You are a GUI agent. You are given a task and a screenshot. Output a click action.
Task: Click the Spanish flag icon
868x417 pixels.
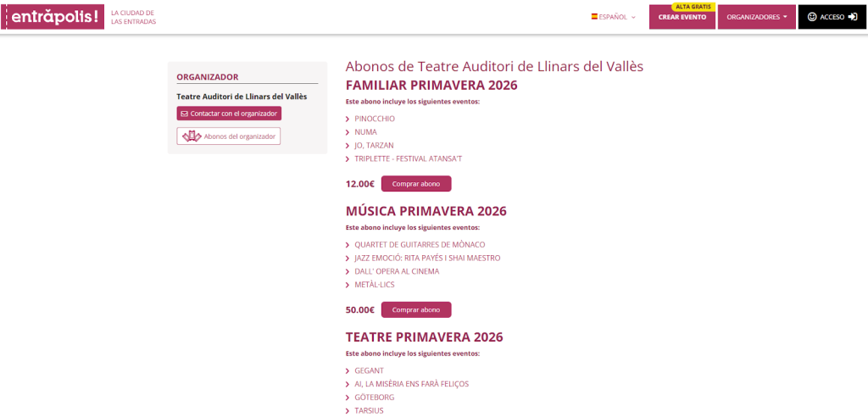pyautogui.click(x=594, y=17)
